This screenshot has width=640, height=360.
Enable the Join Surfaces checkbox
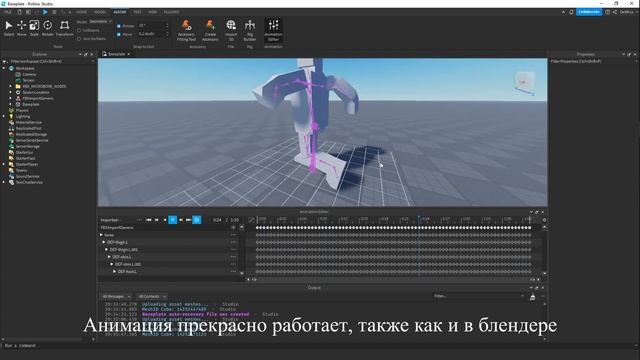[x=79, y=39]
